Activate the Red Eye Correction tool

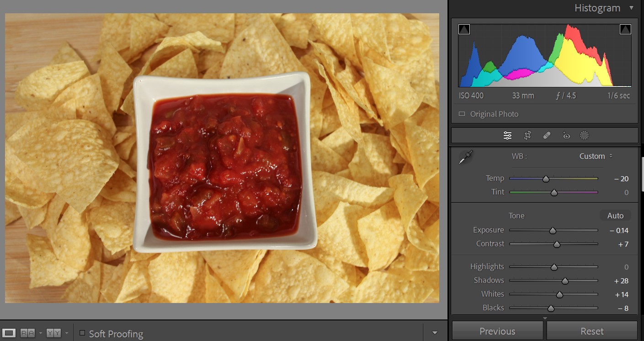pyautogui.click(x=566, y=135)
